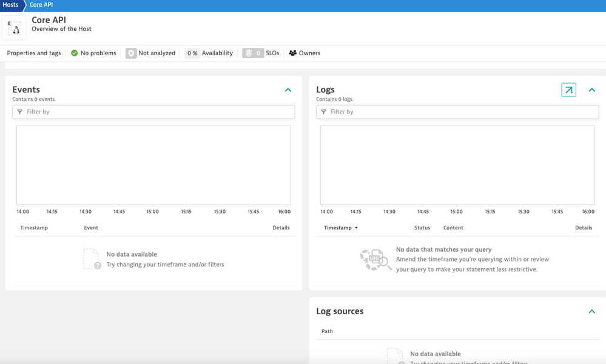Image resolution: width=606 pixels, height=364 pixels.
Task: Click the Events Filter by field
Action: click(x=158, y=112)
